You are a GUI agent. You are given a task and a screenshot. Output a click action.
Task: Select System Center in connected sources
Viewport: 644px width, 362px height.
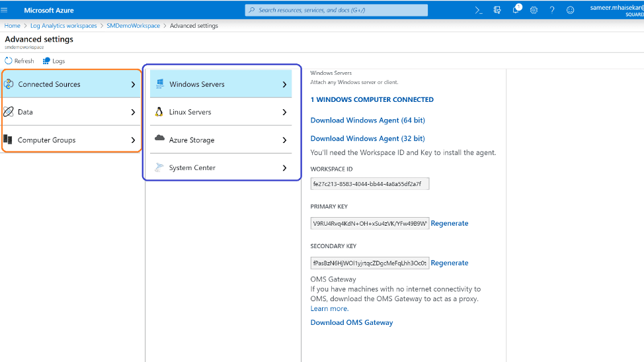[x=221, y=167]
